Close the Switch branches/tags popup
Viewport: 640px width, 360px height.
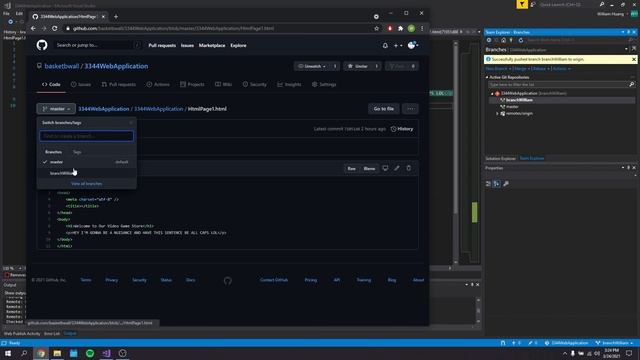coord(131,122)
